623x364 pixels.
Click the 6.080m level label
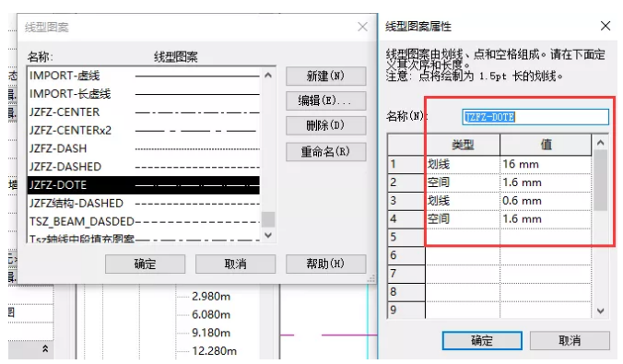click(x=211, y=315)
